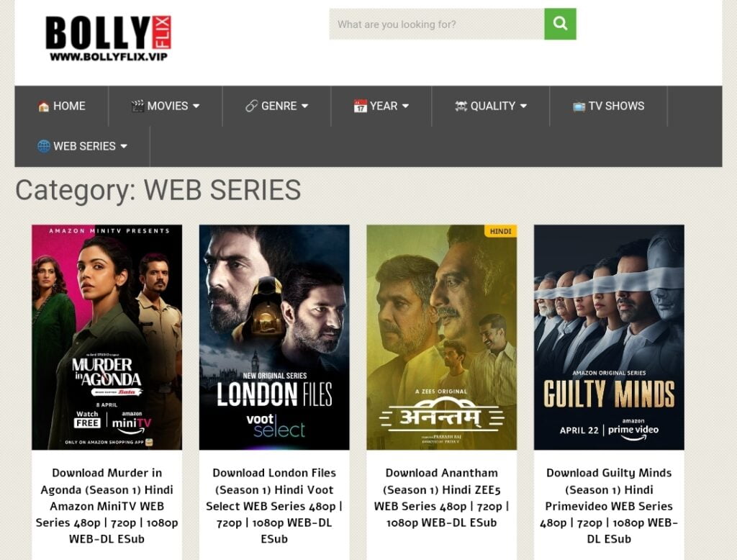Image resolution: width=737 pixels, height=560 pixels.
Task: Expand the MOVIES dropdown arrow
Action: click(196, 107)
